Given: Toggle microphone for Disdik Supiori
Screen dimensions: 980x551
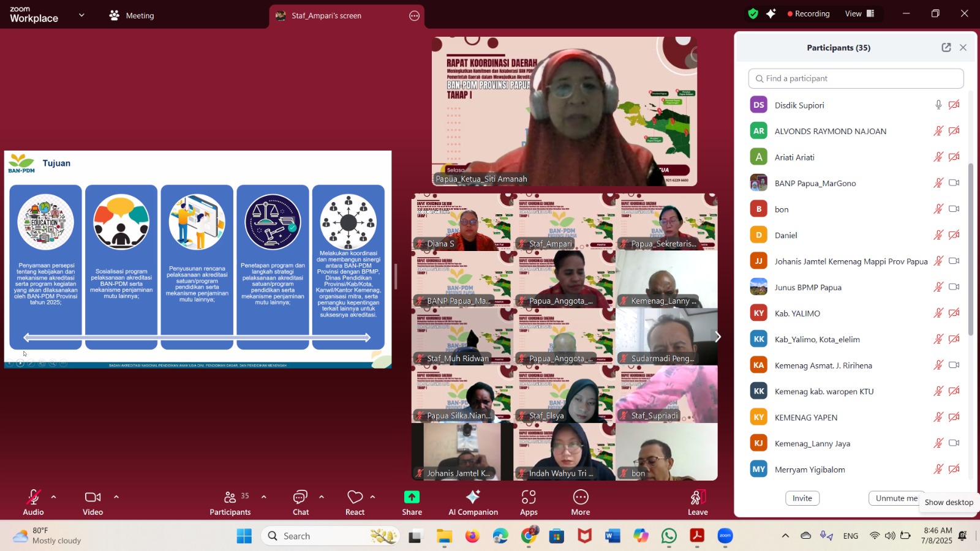Looking at the screenshot, I should click(x=938, y=105).
